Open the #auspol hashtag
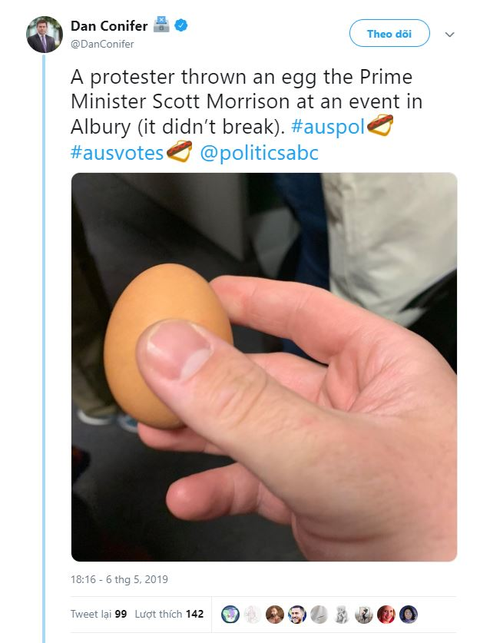480x643 pixels. (x=328, y=127)
